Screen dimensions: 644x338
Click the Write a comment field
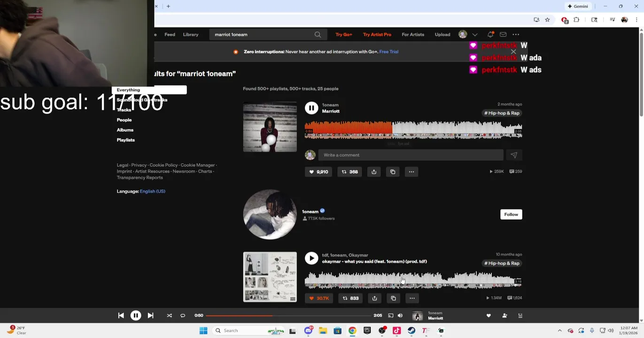[411, 155]
